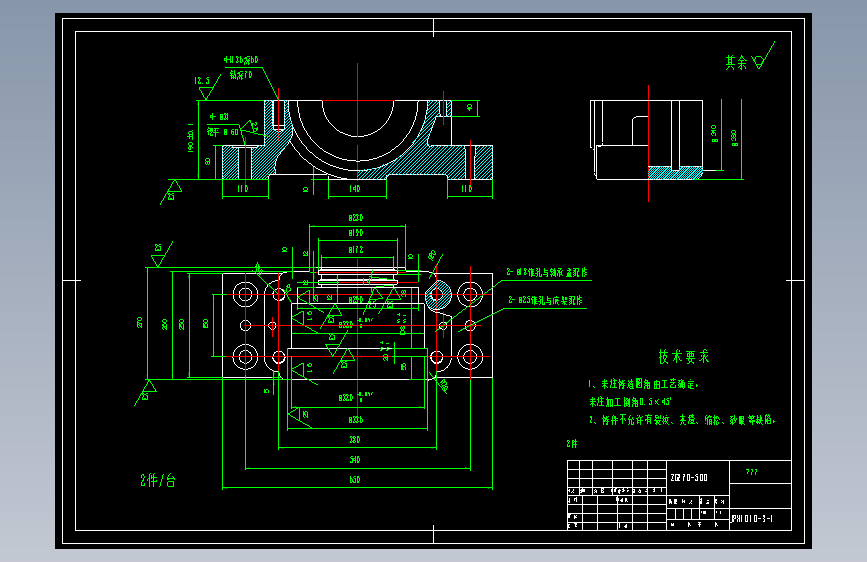Viewport: 867px width, 562px height.
Task: Select the small '2件' text above title block
Action: coord(572,444)
